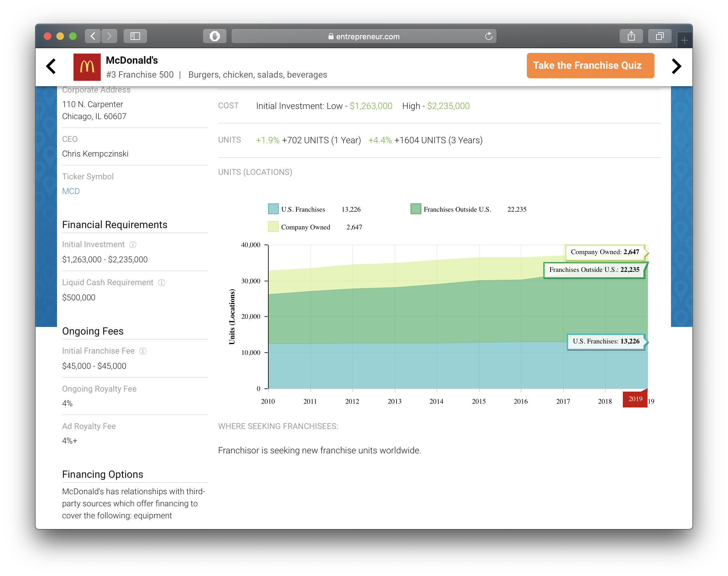The height and width of the screenshot is (576, 728).
Task: Click the +1.9% one-year growth figure
Action: (267, 140)
